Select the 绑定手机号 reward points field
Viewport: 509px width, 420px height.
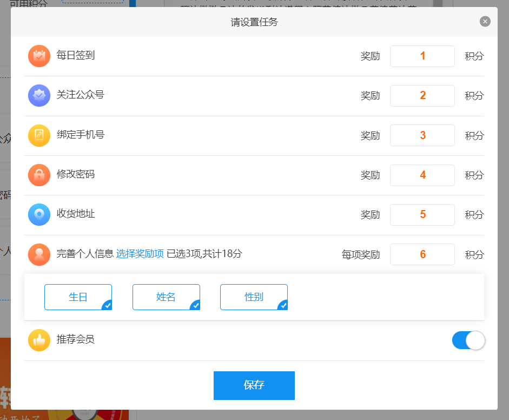(422, 135)
